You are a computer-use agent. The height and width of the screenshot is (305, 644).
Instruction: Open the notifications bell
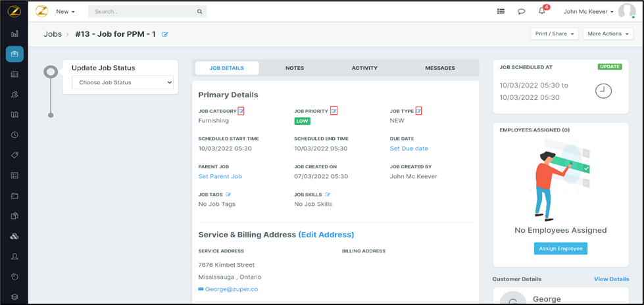pyautogui.click(x=542, y=11)
